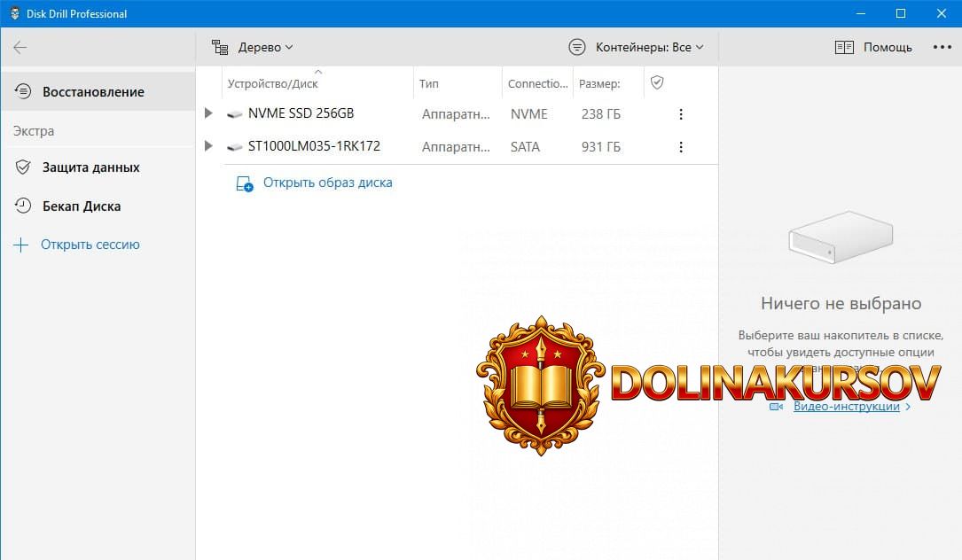Open the kebab menu for NVME SSD 256GB

(x=681, y=114)
